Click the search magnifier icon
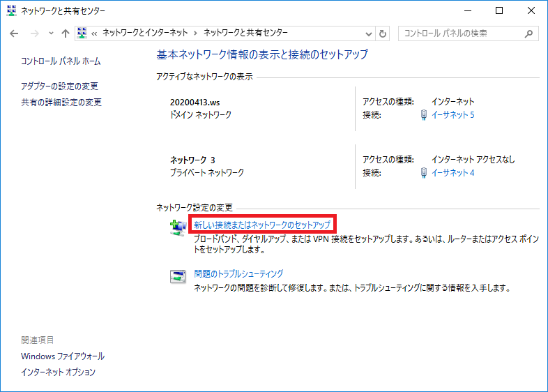 click(528, 33)
